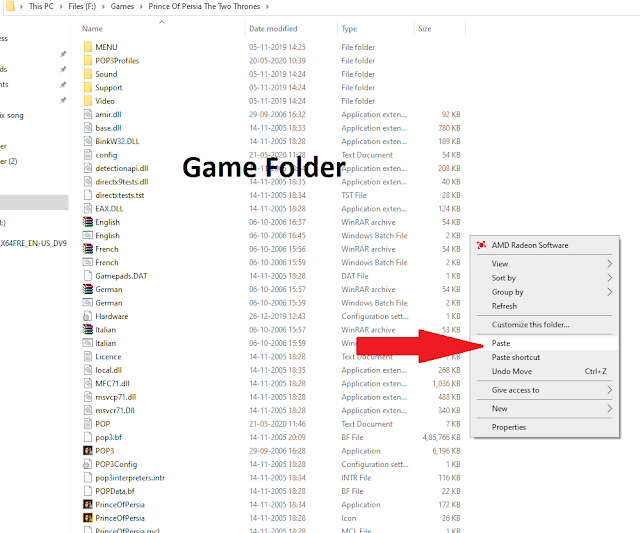Click the pop3.bf file icon

click(x=88, y=437)
